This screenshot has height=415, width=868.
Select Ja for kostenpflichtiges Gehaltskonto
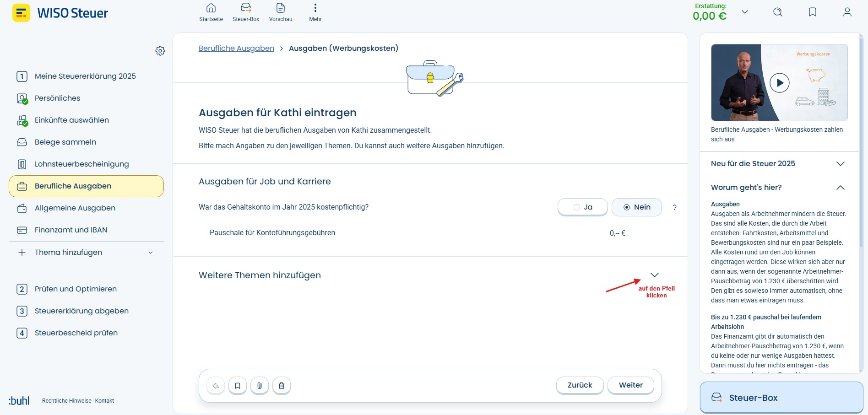(583, 207)
